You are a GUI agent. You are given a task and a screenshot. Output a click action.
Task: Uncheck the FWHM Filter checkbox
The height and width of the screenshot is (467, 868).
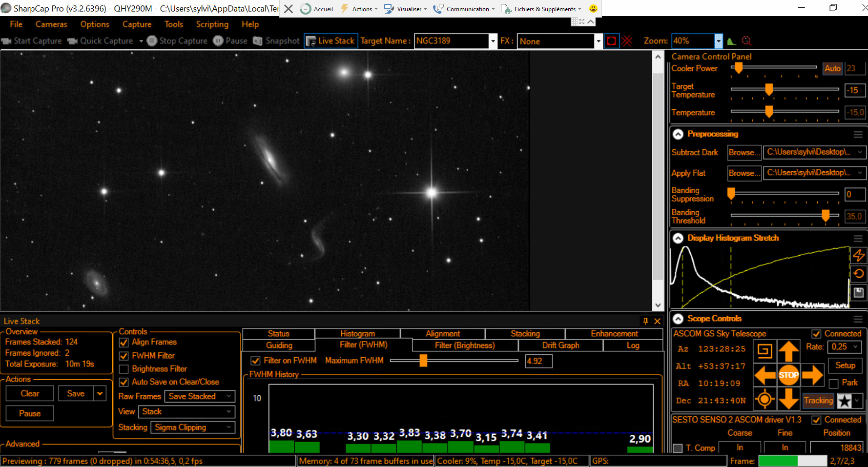click(x=124, y=356)
